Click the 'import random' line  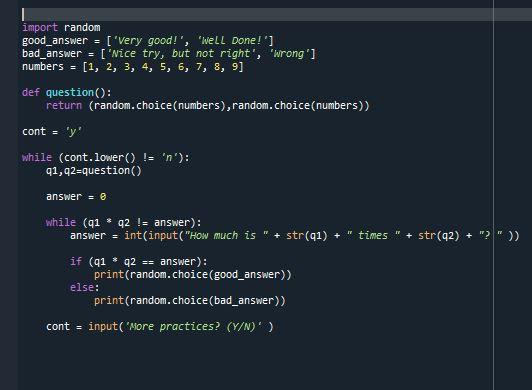pos(61,27)
